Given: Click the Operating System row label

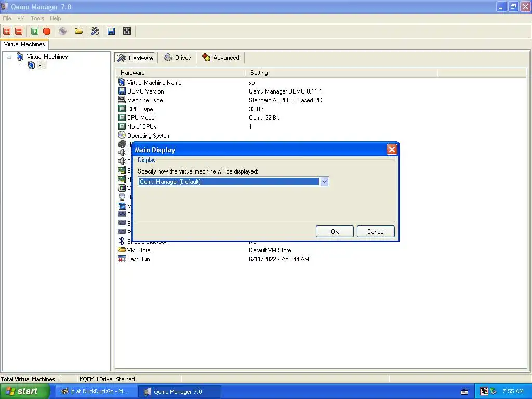Looking at the screenshot, I should coord(149,136).
